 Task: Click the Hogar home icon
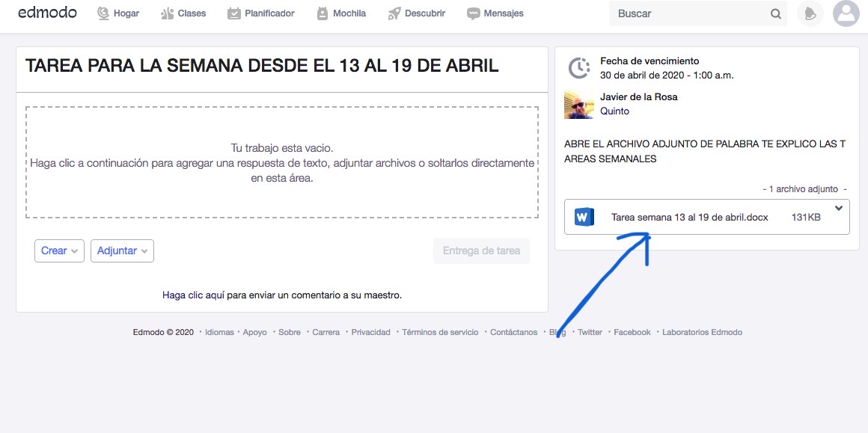point(103,13)
